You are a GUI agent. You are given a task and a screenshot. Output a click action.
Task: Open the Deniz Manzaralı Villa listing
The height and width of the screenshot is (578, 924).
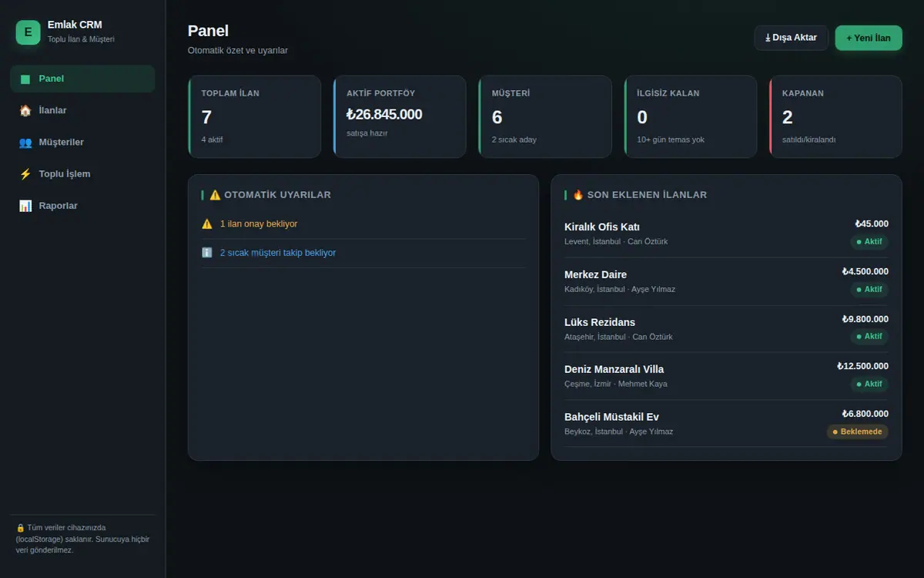point(726,376)
